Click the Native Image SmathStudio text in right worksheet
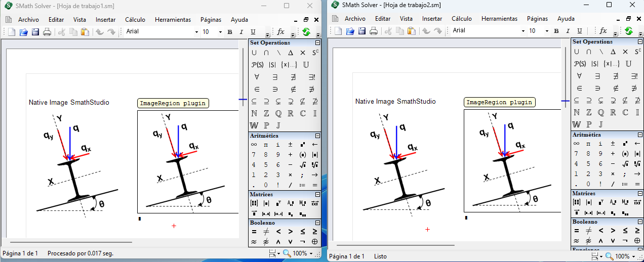 (x=395, y=102)
